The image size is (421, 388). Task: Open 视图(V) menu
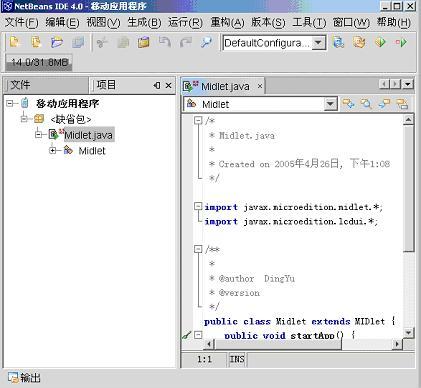(x=103, y=22)
